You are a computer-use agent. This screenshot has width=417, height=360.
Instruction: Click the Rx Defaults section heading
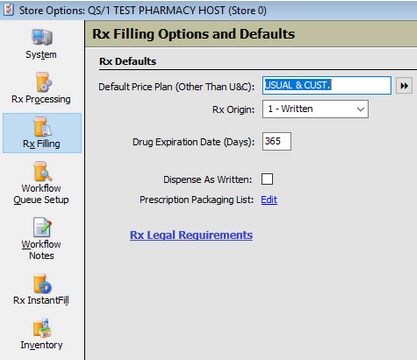pyautogui.click(x=128, y=61)
